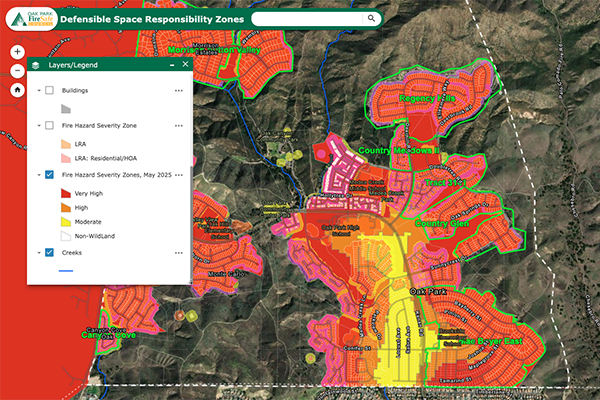
Task: Click the Country Glen map label
Action: tap(444, 224)
